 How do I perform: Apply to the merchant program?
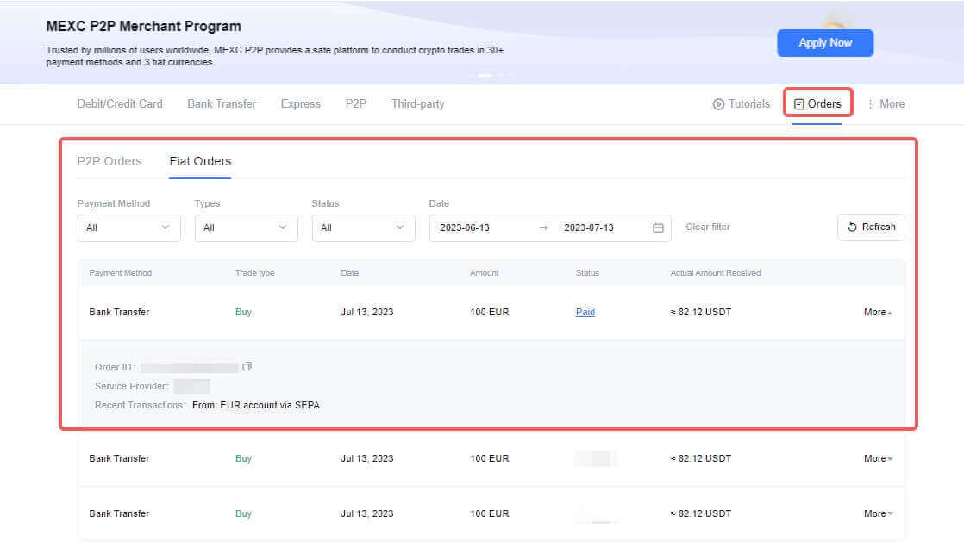tap(825, 43)
